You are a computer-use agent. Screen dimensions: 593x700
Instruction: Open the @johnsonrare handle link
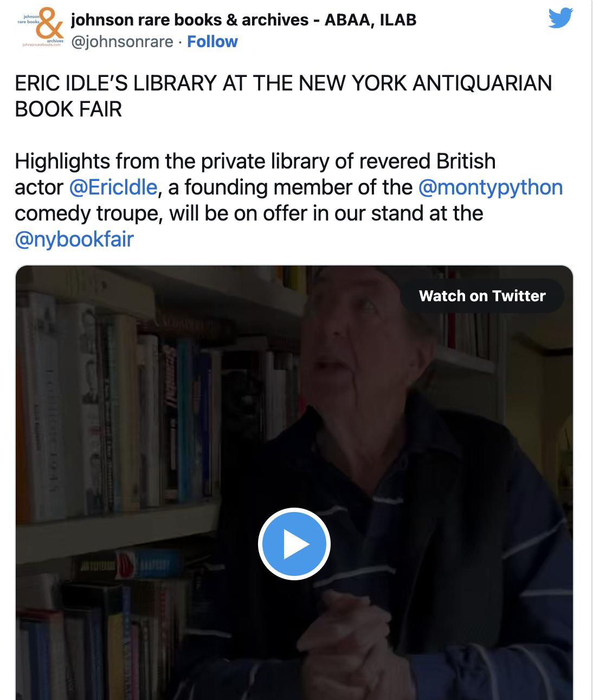[x=122, y=42]
